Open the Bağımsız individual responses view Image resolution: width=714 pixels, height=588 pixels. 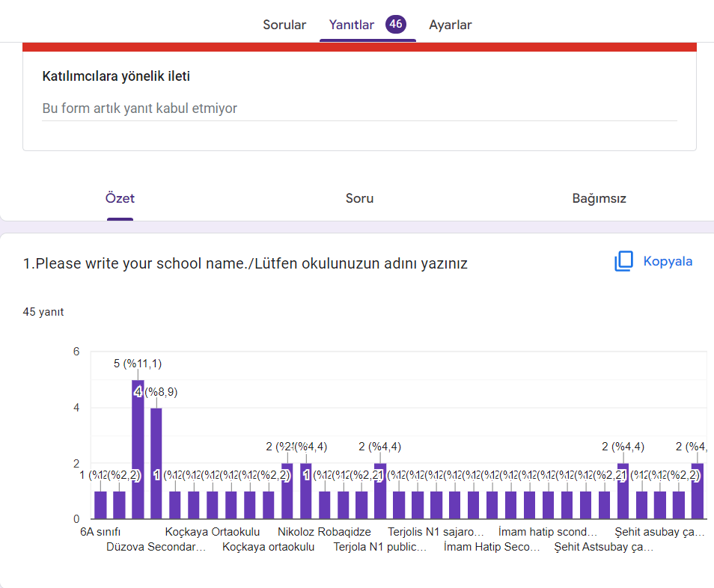[599, 198]
